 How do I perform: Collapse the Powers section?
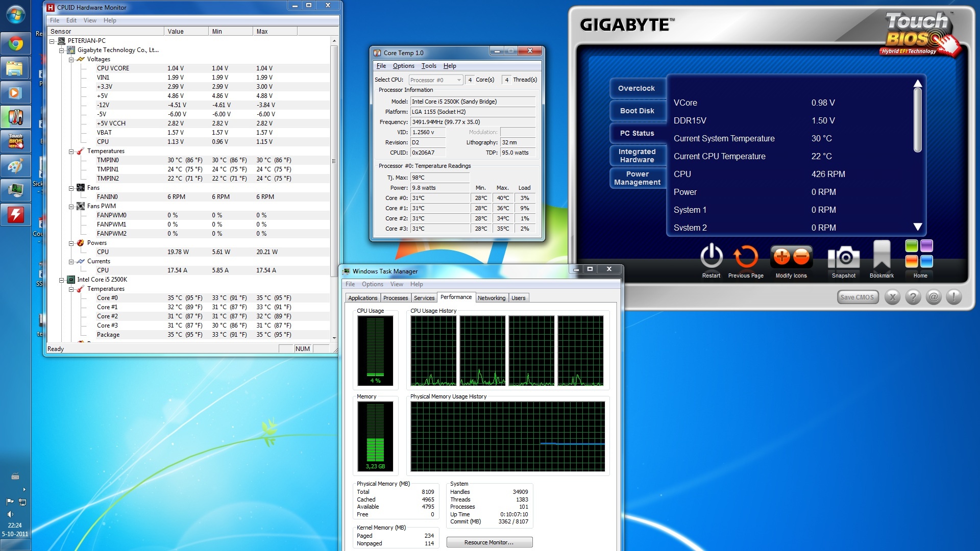(x=71, y=243)
